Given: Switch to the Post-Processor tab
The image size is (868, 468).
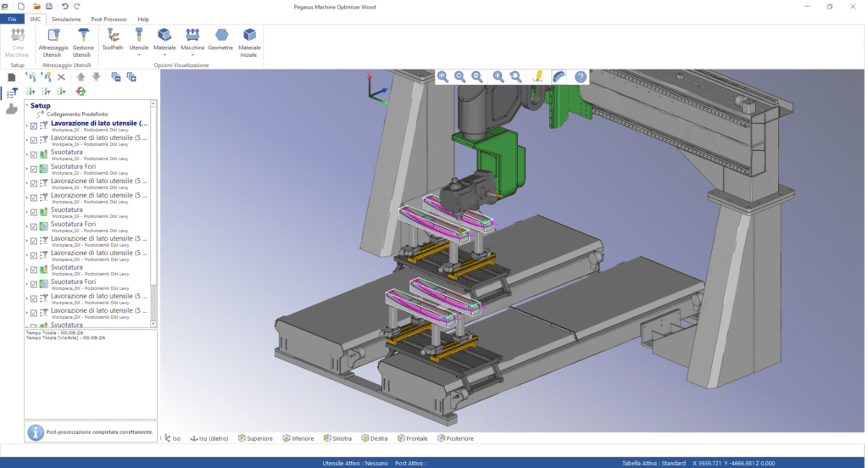Looking at the screenshot, I should tap(109, 19).
